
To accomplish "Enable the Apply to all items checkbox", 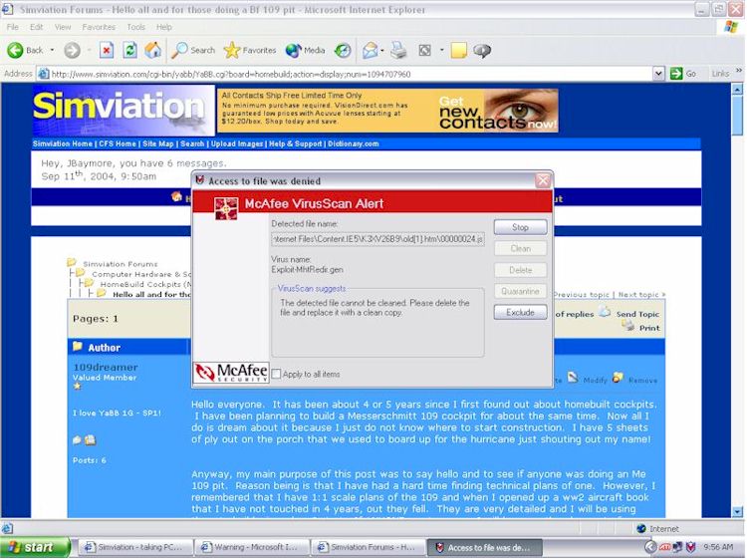I will pyautogui.click(x=277, y=374).
